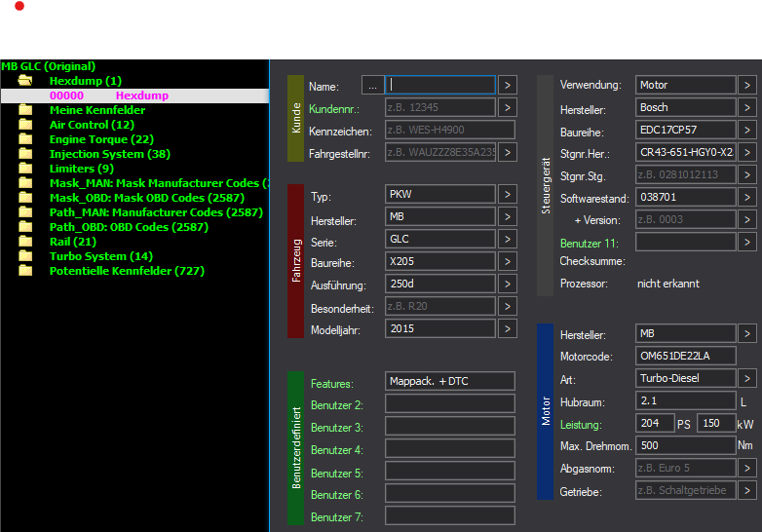This screenshot has width=762, height=532.
Task: Open the arrow next to Verwendung Motor
Action: coord(747,85)
